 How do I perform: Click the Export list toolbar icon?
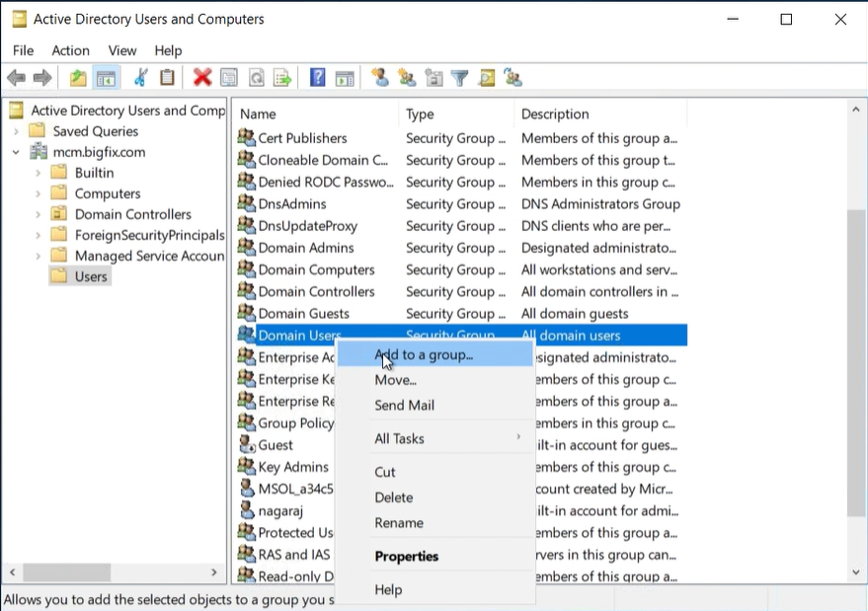pos(282,78)
